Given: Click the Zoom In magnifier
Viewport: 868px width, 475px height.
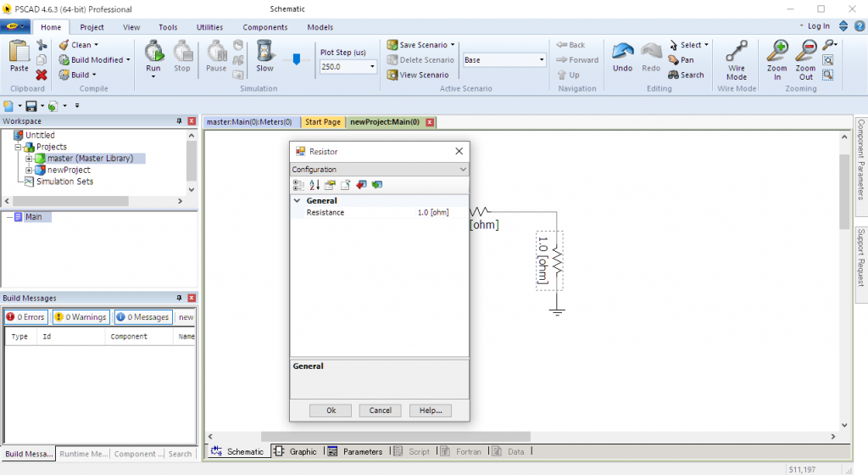Looking at the screenshot, I should [x=776, y=58].
